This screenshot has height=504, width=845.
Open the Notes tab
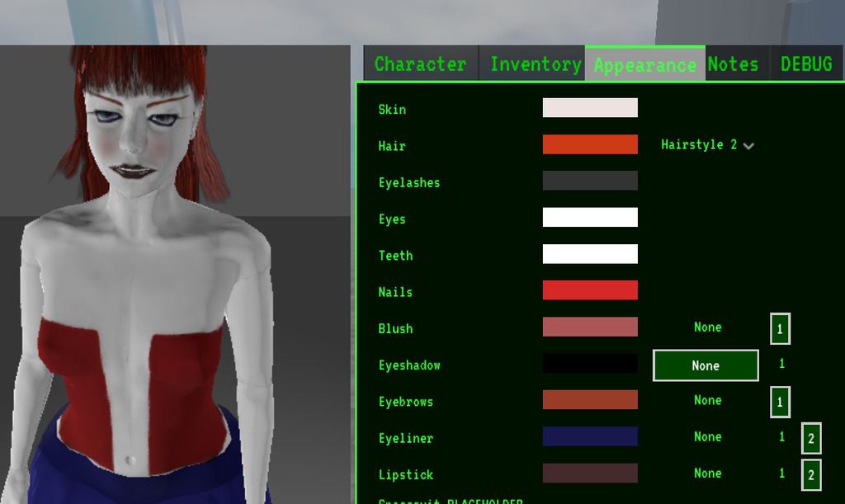click(733, 64)
